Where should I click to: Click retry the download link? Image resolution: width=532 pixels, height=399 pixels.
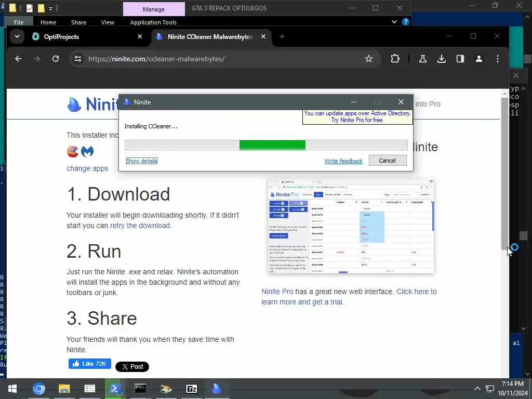tap(140, 225)
